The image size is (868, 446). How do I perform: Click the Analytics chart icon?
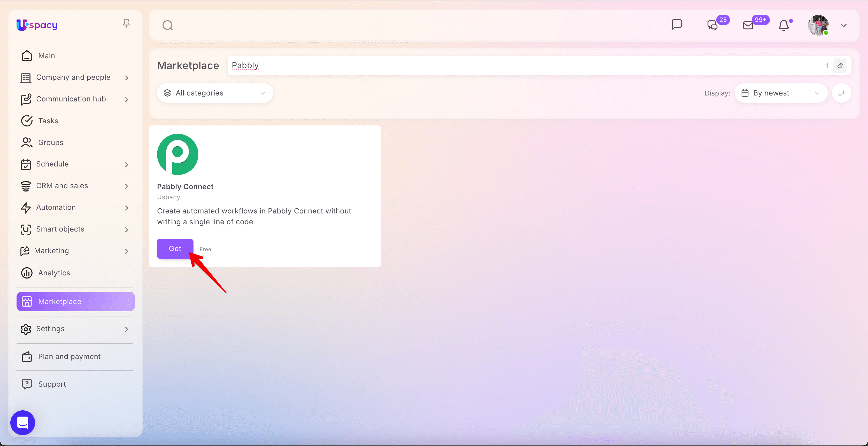click(27, 273)
